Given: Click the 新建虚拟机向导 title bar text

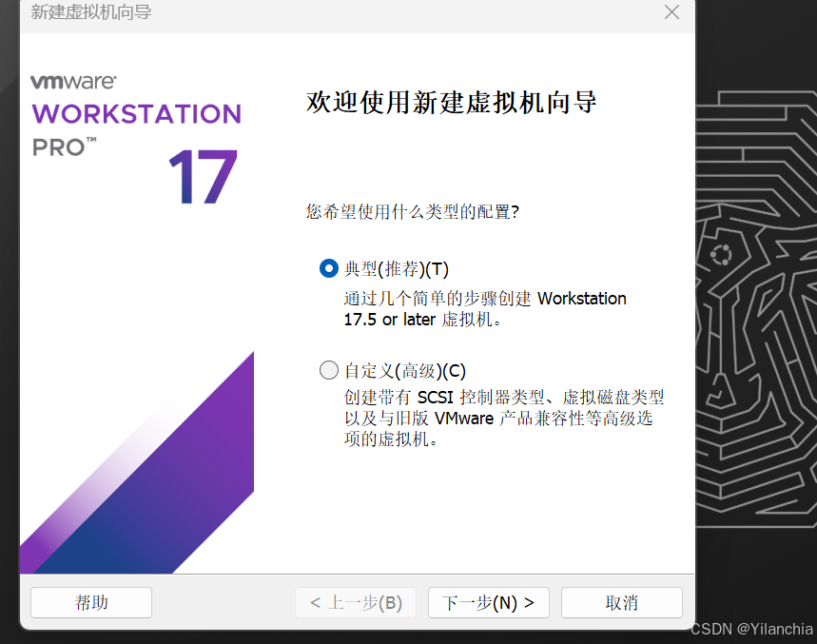Looking at the screenshot, I should click(x=91, y=11).
